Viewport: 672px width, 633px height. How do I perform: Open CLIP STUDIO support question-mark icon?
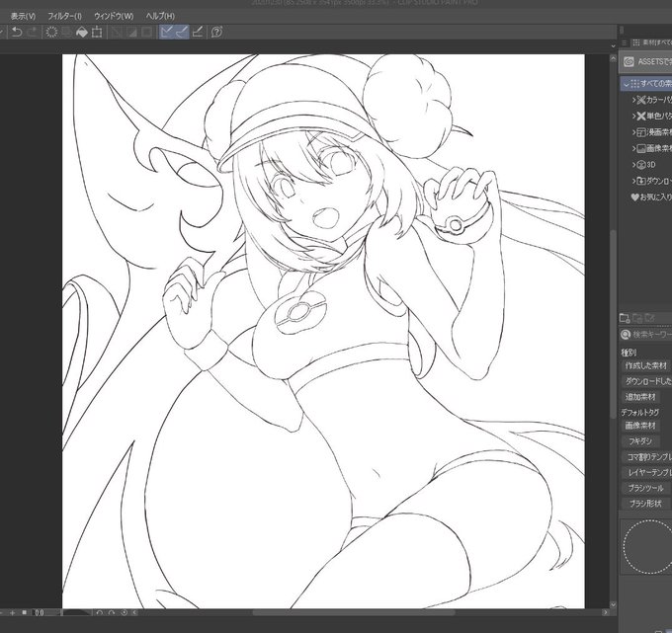click(216, 33)
